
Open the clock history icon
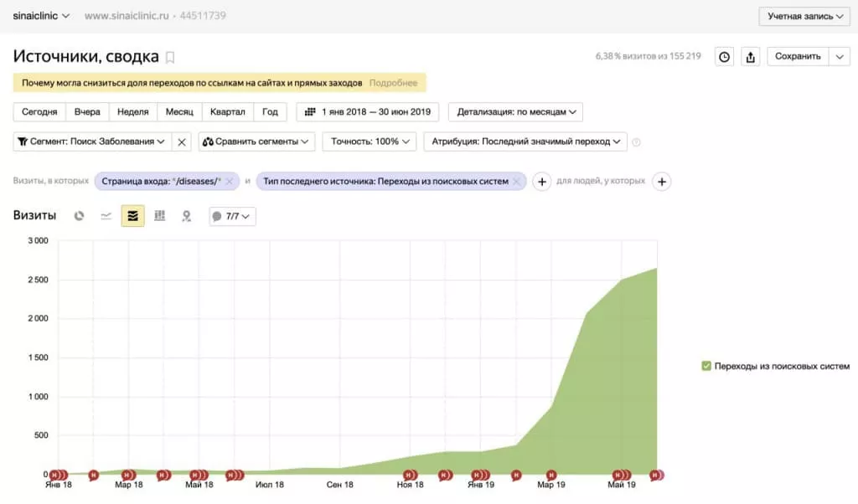tap(724, 57)
